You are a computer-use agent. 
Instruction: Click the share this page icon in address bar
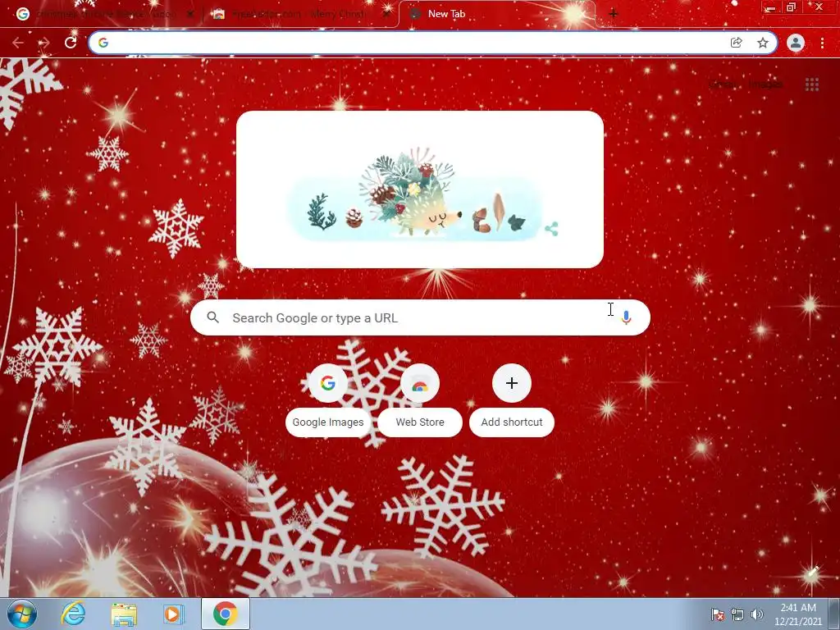pos(737,43)
